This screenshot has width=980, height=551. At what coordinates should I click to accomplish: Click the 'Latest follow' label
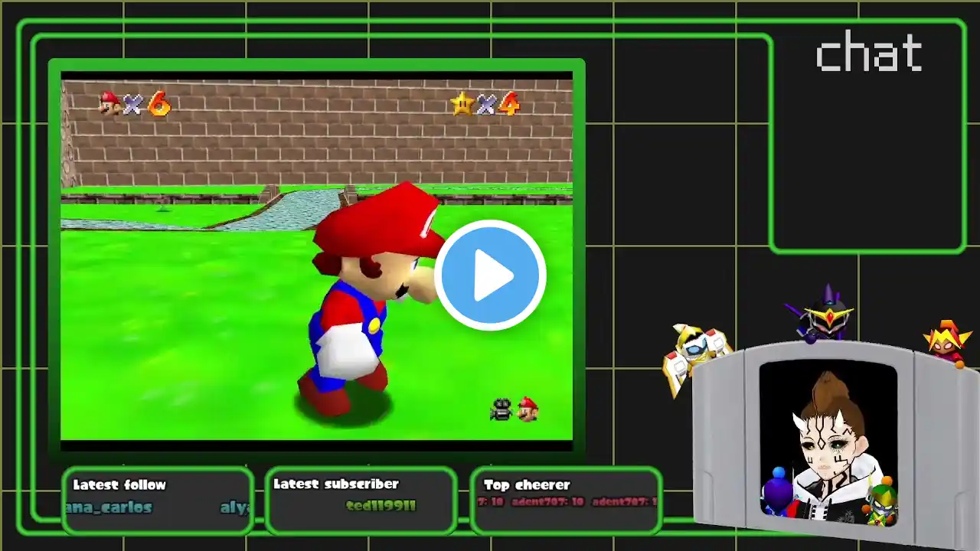(x=119, y=484)
